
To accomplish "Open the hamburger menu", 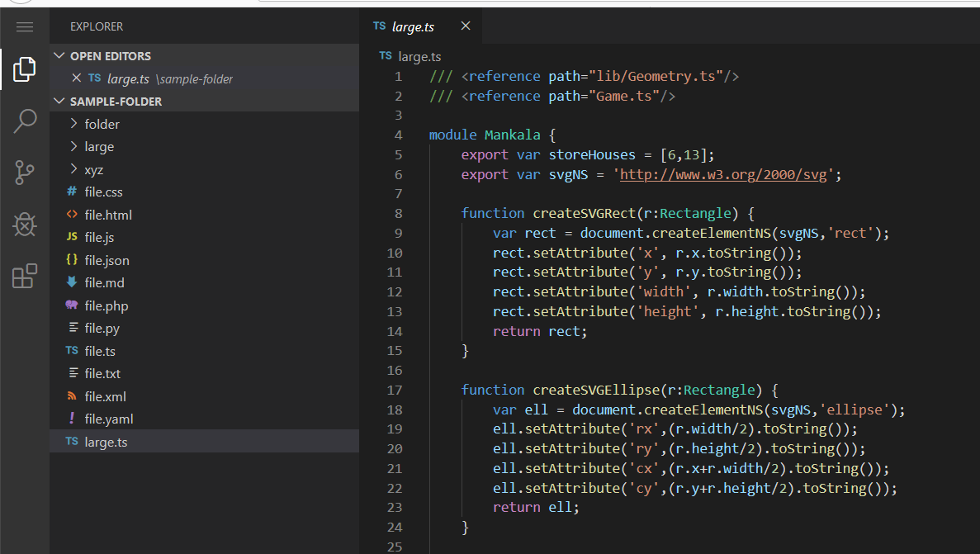I will pos(24,26).
